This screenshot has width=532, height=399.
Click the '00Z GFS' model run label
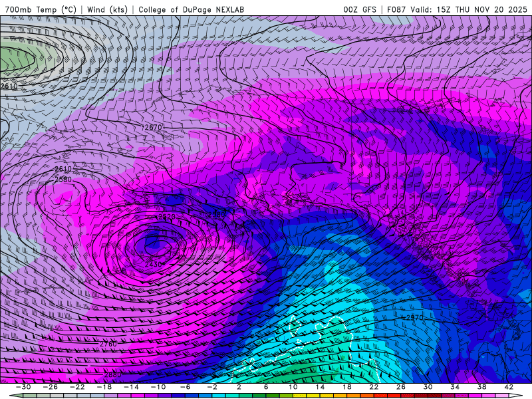(360, 9)
